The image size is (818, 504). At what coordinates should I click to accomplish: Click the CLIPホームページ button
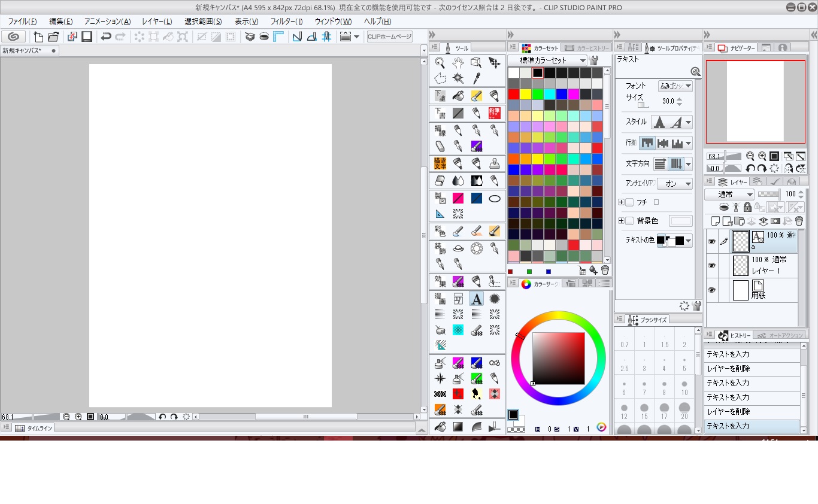pos(389,37)
